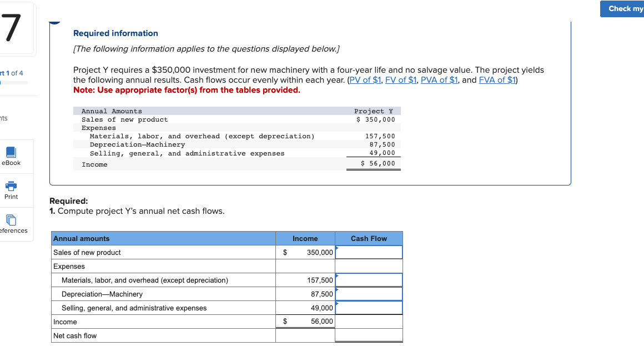The width and height of the screenshot is (644, 346).
Task: Click the large question number 7
Action: click(x=11, y=28)
